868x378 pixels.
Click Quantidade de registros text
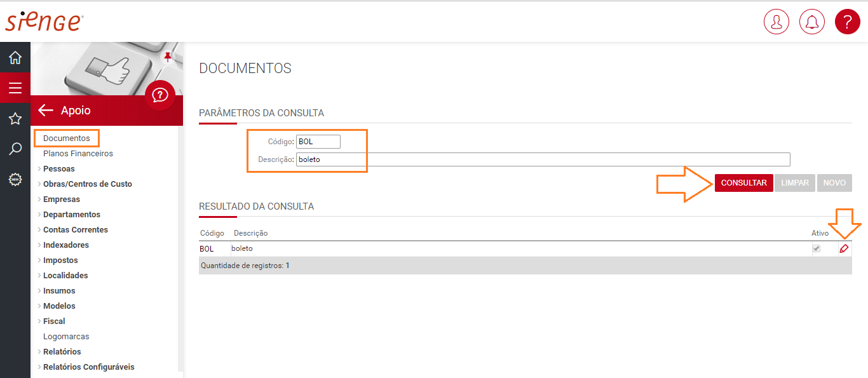pos(245,266)
